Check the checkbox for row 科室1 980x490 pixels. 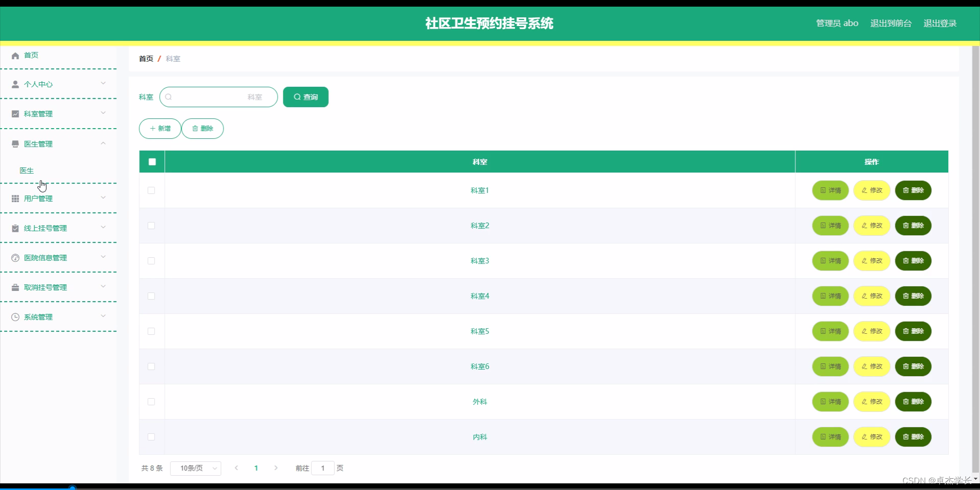pos(151,190)
